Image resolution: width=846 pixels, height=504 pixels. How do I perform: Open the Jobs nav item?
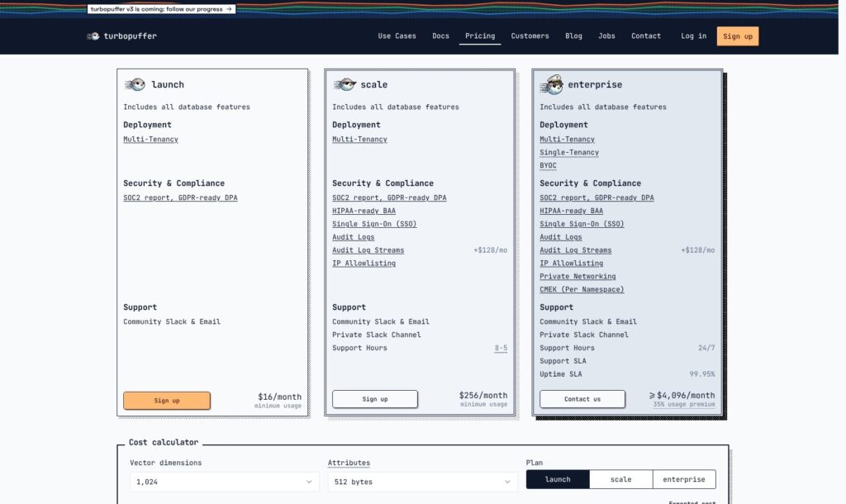point(606,36)
